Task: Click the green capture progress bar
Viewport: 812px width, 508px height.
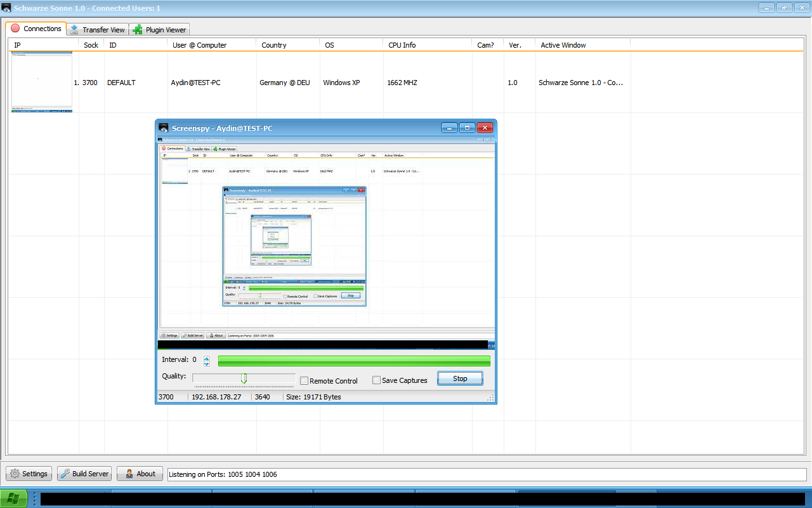Action: (x=354, y=361)
